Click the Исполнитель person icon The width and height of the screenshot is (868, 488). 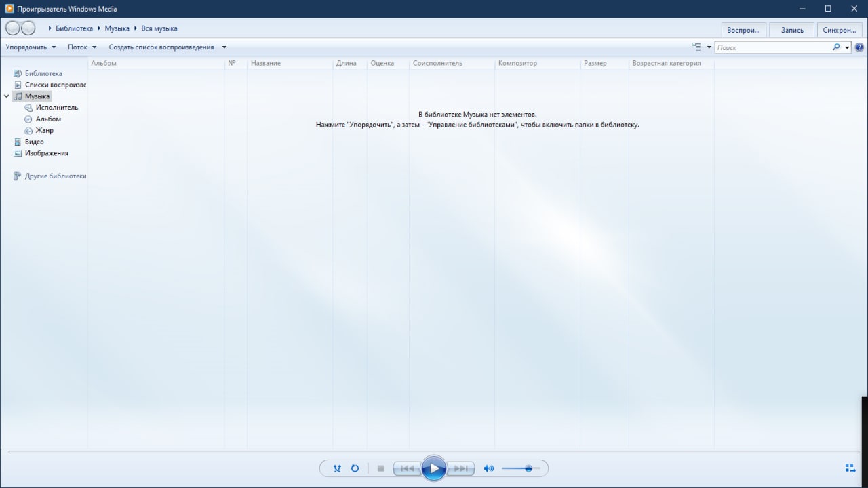pyautogui.click(x=28, y=108)
